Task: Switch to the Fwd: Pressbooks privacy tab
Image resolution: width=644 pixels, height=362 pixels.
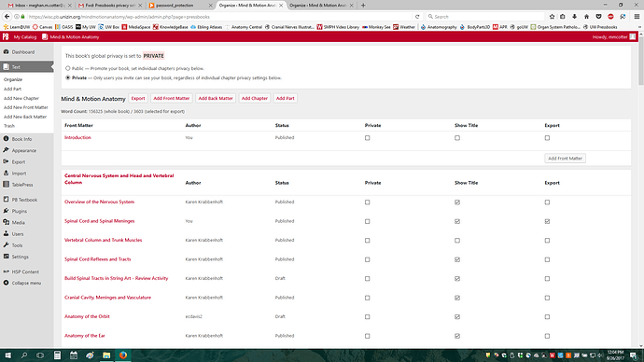Action: [x=110, y=6]
